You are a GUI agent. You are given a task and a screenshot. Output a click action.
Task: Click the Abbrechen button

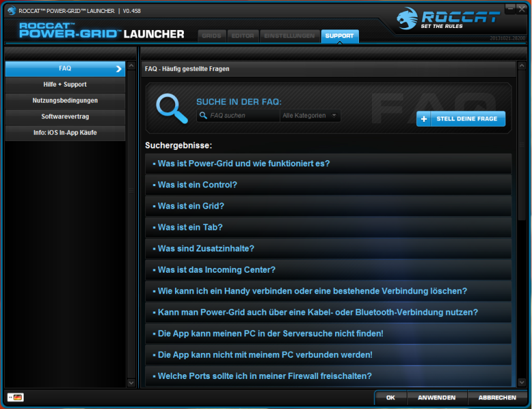tap(497, 397)
